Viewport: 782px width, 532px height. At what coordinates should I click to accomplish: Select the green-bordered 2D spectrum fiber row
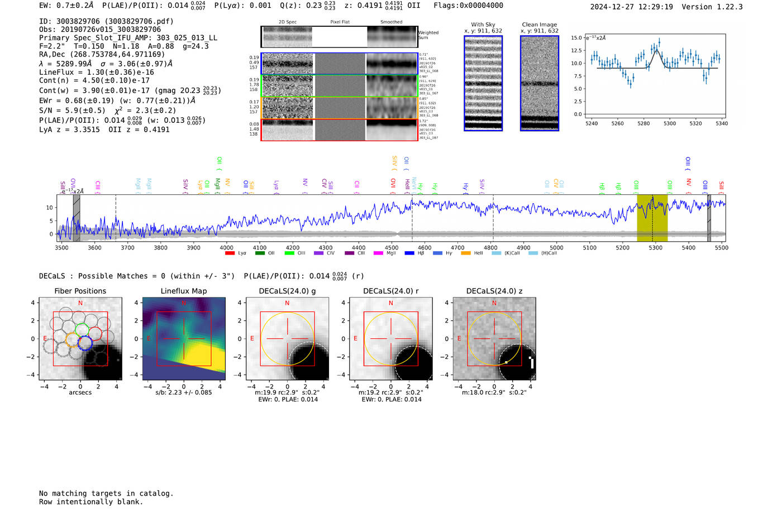coord(340,86)
